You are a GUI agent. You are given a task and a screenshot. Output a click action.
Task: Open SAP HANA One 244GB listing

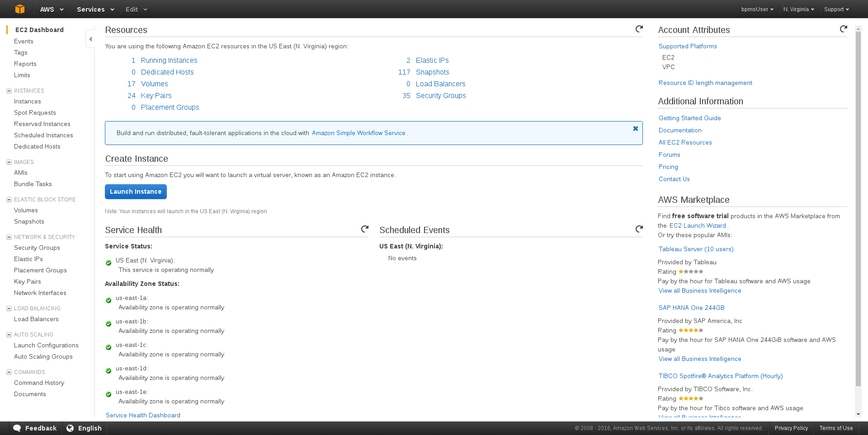coord(692,308)
